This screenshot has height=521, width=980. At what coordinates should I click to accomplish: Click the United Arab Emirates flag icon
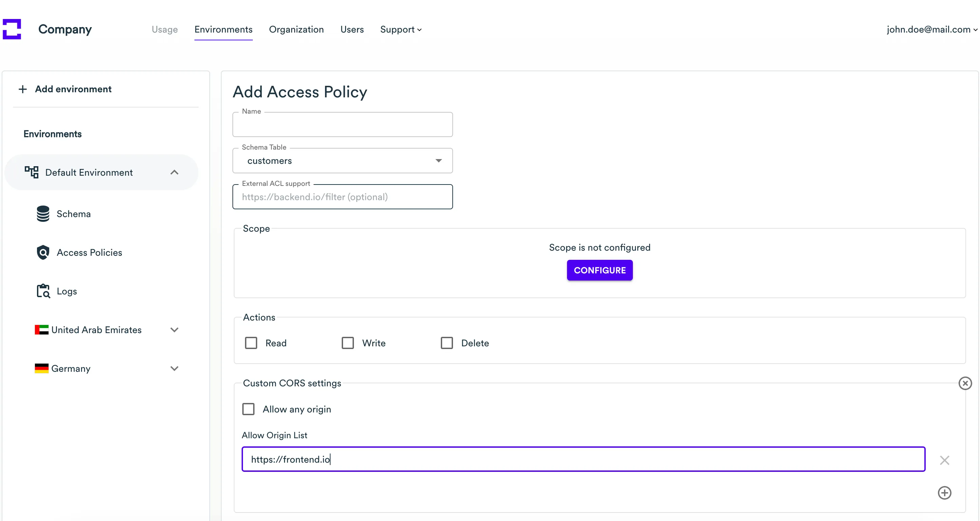(41, 330)
